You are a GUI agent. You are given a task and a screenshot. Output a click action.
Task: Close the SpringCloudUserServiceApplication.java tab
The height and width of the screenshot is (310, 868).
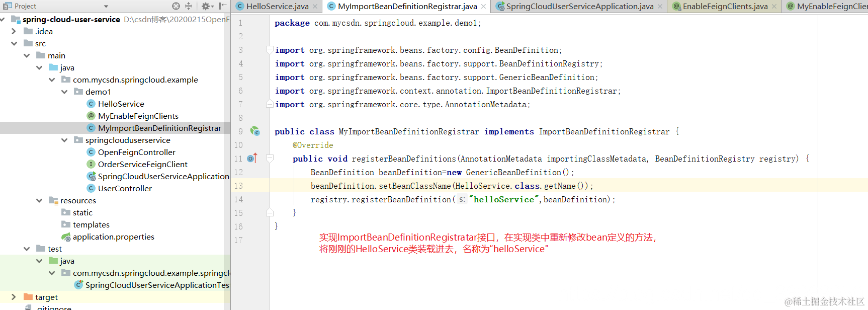[660, 7]
